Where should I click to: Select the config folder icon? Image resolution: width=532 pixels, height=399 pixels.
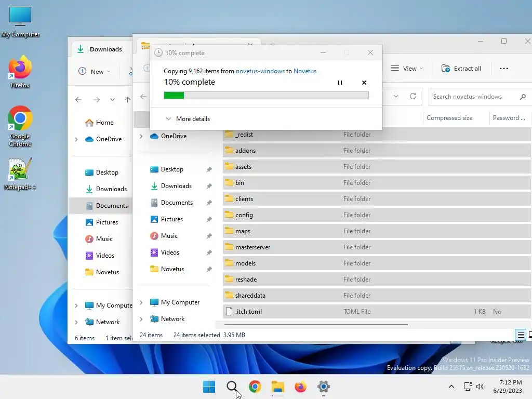click(229, 215)
